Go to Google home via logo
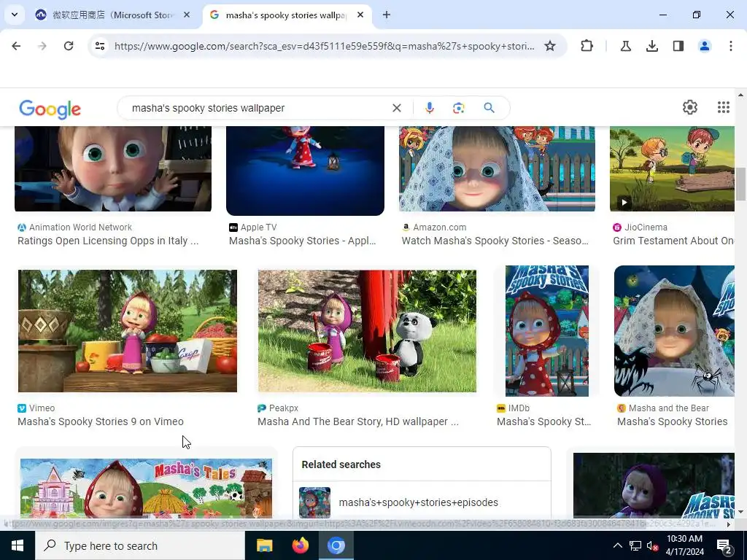The image size is (747, 560). click(x=50, y=109)
